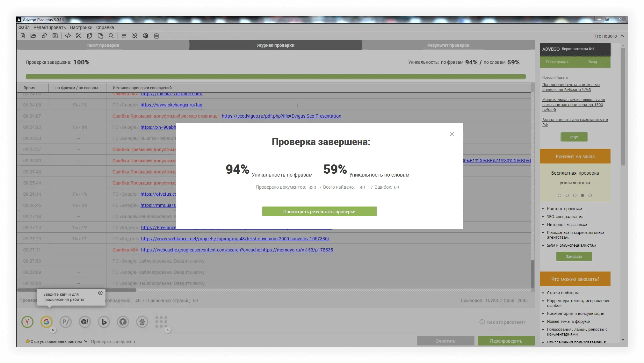This screenshot has height=363, width=644.
Task: Click the open folder toolbar icon
Action: click(33, 36)
